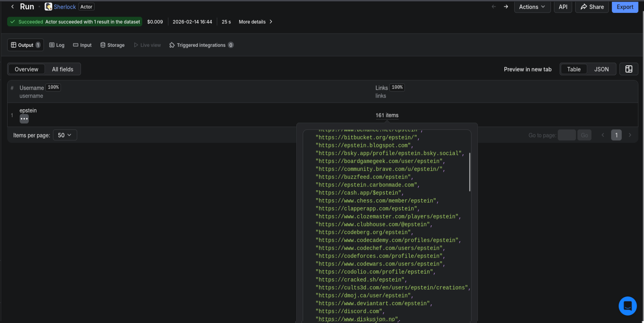Click the next page chevron
The width and height of the screenshot is (644, 323).
[630, 135]
